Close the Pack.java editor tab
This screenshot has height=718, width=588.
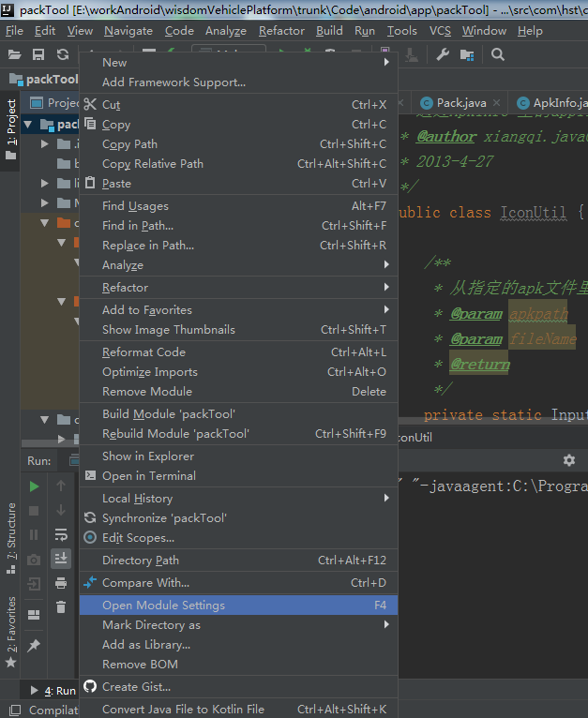click(x=497, y=103)
